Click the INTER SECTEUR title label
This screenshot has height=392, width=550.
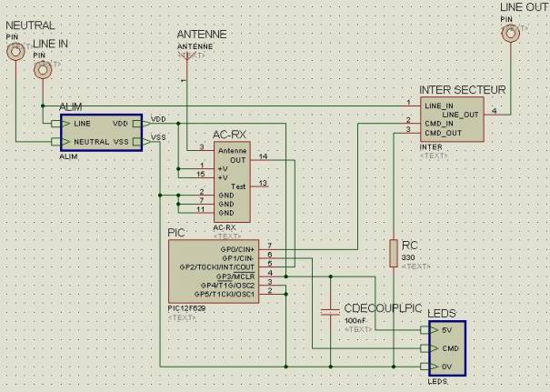[x=463, y=90]
